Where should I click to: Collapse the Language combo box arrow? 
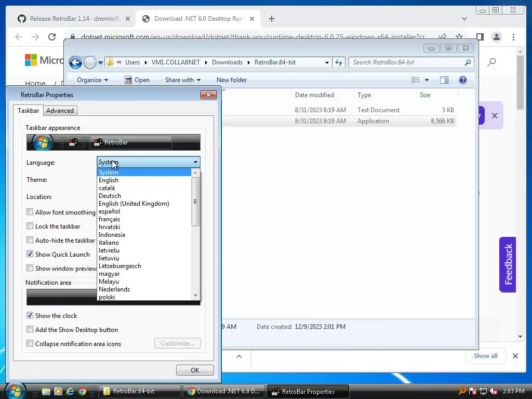coord(195,162)
